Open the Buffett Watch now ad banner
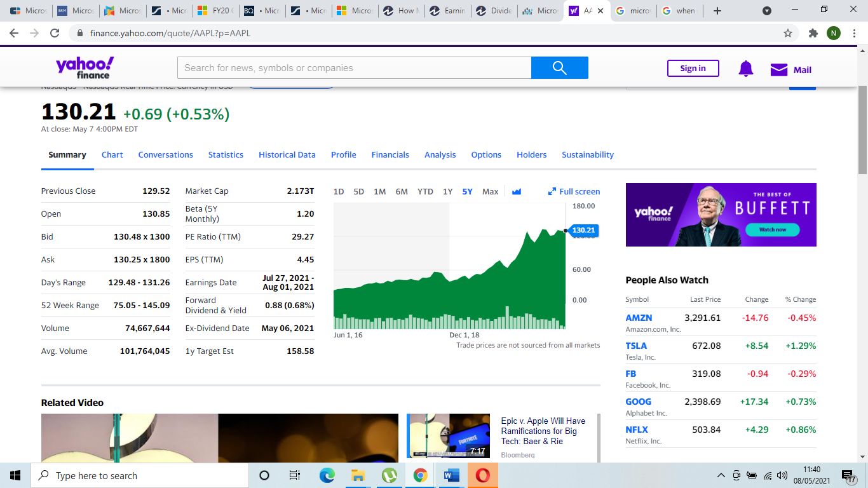The height and width of the screenshot is (488, 868). pyautogui.click(x=721, y=215)
